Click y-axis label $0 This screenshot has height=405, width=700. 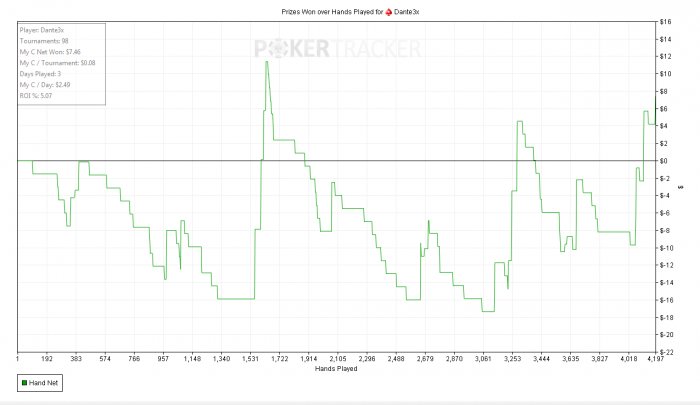(x=663, y=161)
